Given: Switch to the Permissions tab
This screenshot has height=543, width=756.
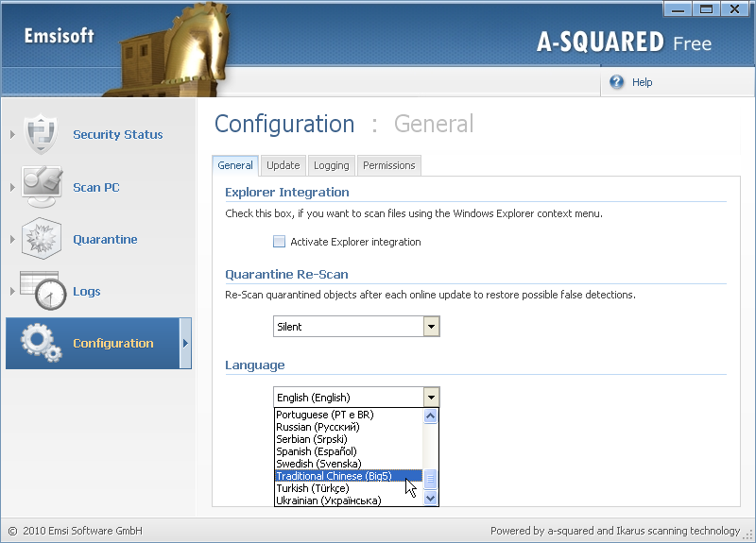Looking at the screenshot, I should point(389,165).
